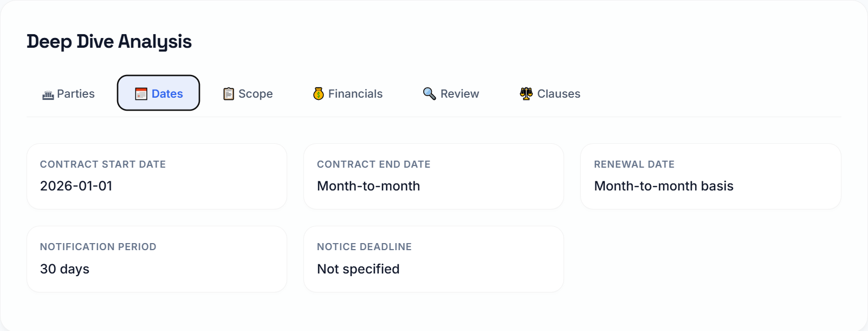Click the Renewal Date card
Image resolution: width=868 pixels, height=331 pixels.
click(711, 176)
